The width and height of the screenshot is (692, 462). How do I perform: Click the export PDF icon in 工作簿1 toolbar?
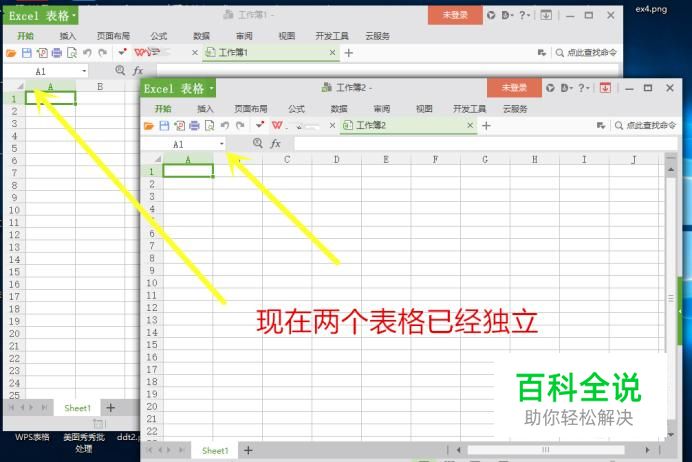pyautogui.click(x=42, y=53)
